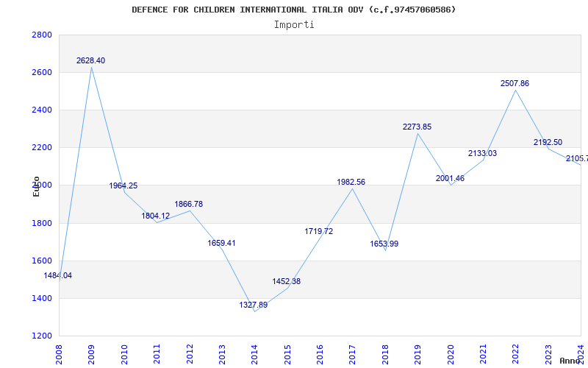This screenshot has width=588, height=368.
Task: Click the 2017 x-axis year label
Action: [x=353, y=354]
